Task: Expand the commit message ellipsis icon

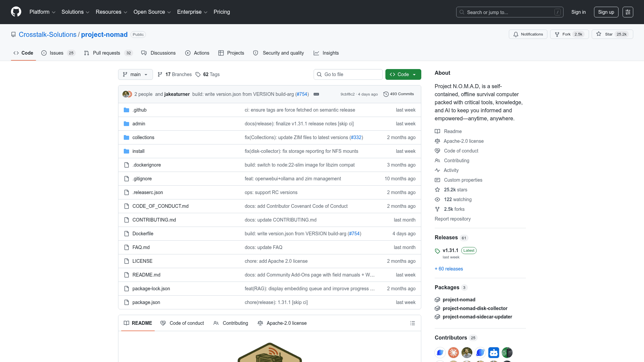Action: coord(316,94)
